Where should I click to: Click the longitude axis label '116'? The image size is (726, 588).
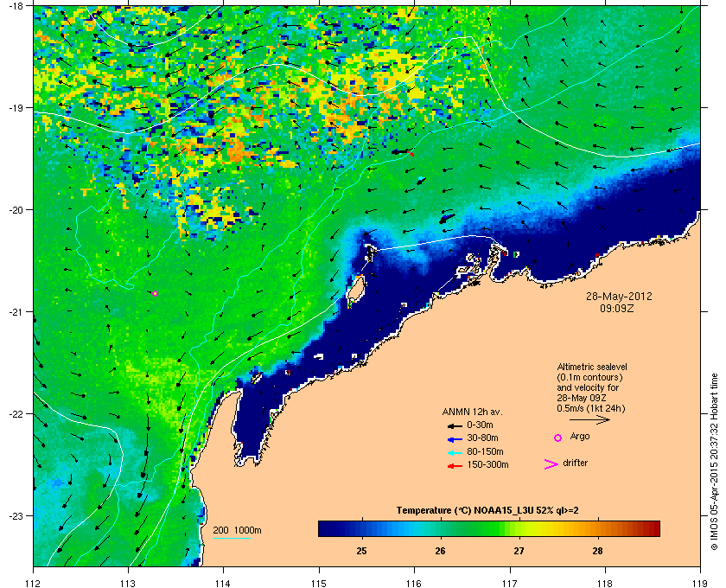(414, 583)
